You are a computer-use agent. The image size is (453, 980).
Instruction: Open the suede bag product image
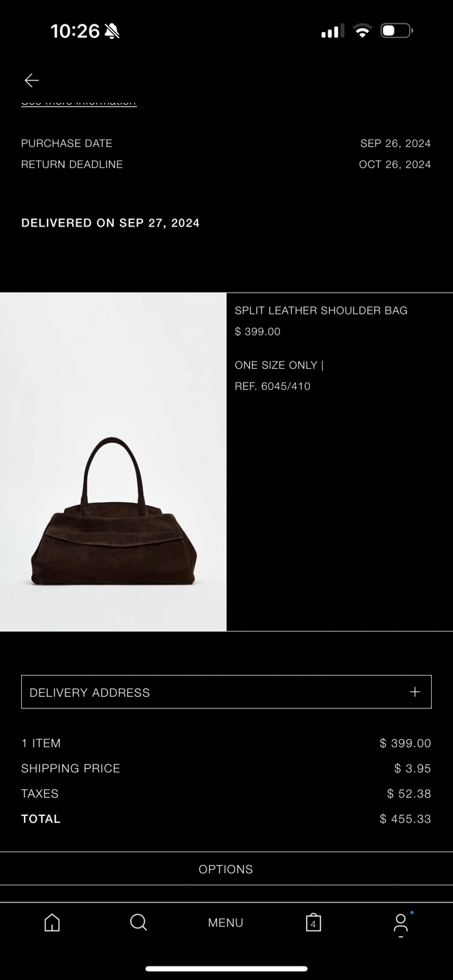tap(113, 462)
